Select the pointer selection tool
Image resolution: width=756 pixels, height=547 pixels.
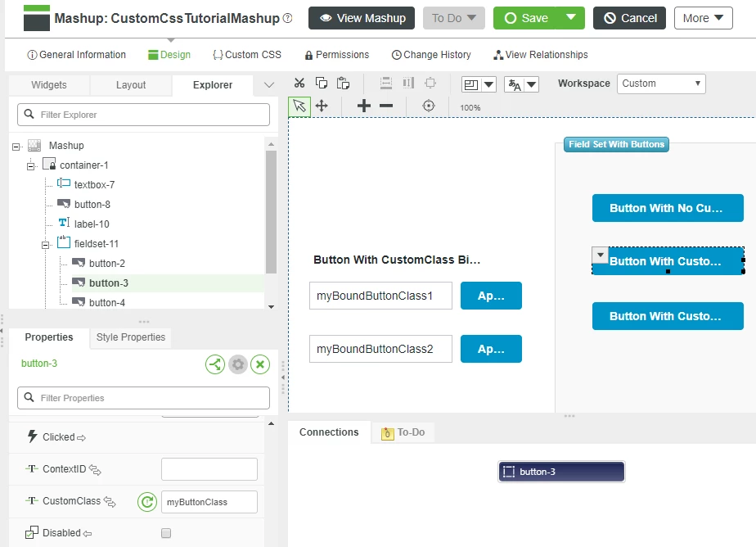[x=299, y=106]
